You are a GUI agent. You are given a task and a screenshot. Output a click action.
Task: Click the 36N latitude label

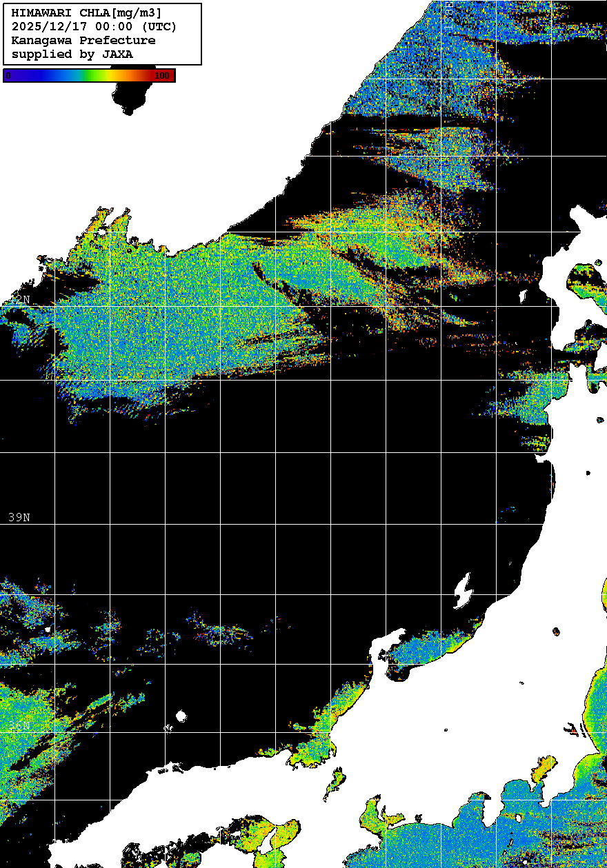(x=19, y=727)
